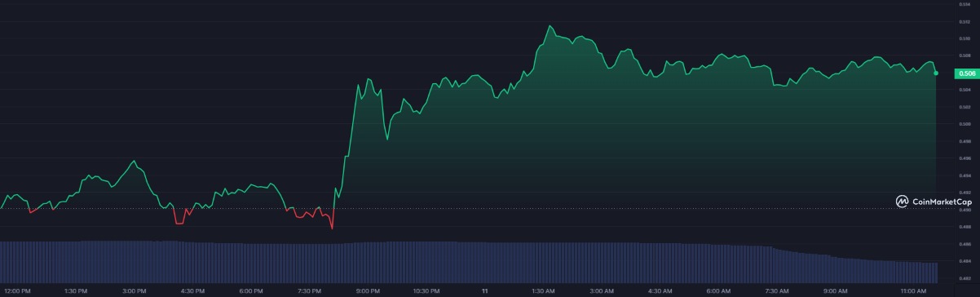
Task: Click the 0.492 price axis label
Action: 965,193
